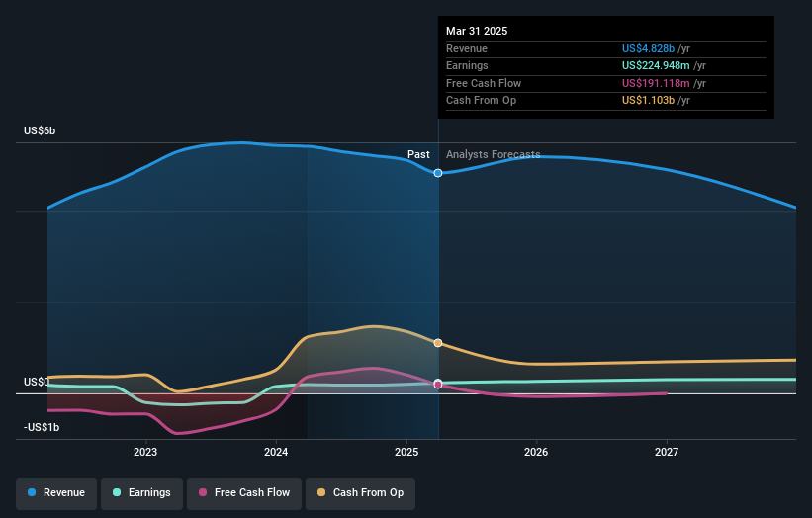812x518 pixels.
Task: Click the US$1.103b cash from op value
Action: point(648,101)
